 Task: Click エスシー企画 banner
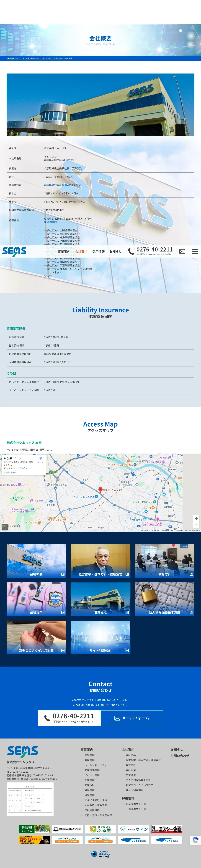coord(167,829)
